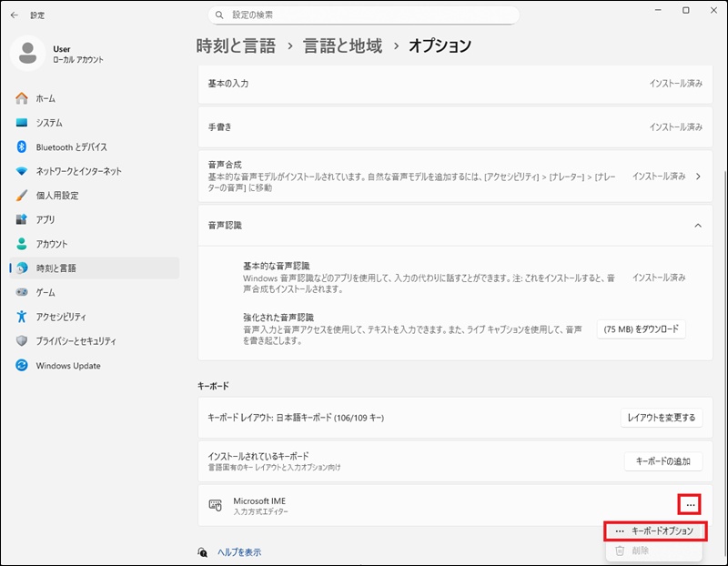Image resolution: width=728 pixels, height=566 pixels.
Task: Open ネットワークとインターネット Wi-Fi icon
Action: [22, 171]
